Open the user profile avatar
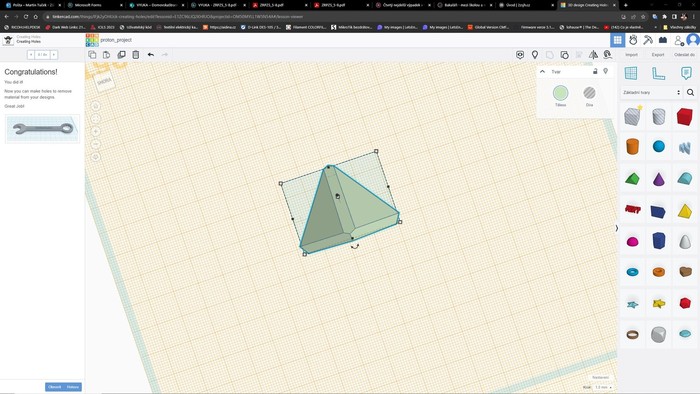This screenshot has width=700, height=394. tap(693, 40)
